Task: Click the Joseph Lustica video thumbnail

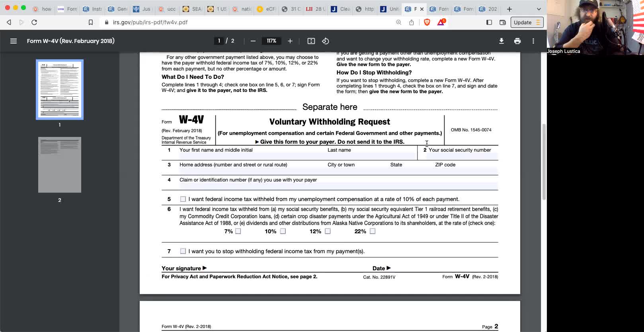Action: pos(595,27)
